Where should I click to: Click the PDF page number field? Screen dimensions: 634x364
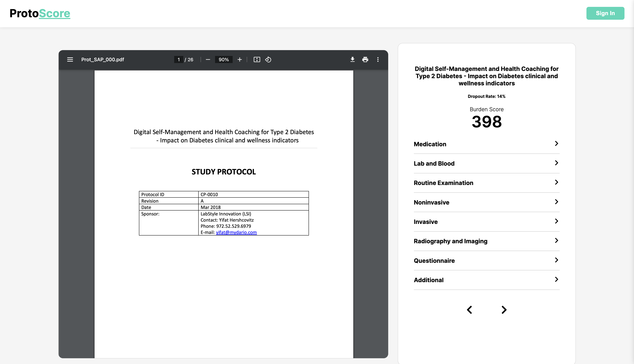point(179,59)
